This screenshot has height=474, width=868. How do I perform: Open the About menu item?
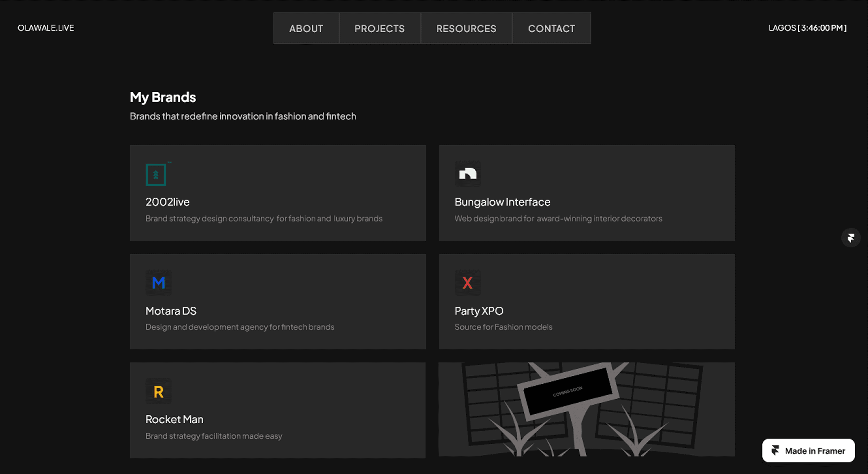coord(306,28)
